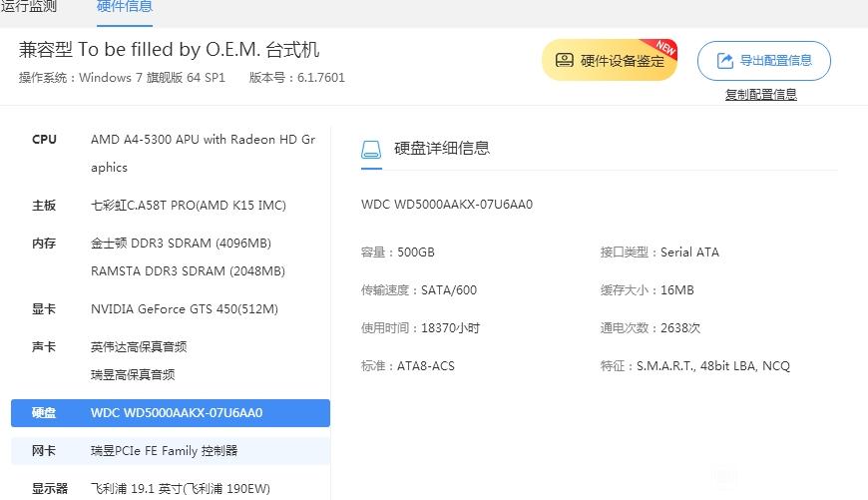Select the CPU row in hardware list
Viewport: 868px width, 500px height.
[x=171, y=153]
